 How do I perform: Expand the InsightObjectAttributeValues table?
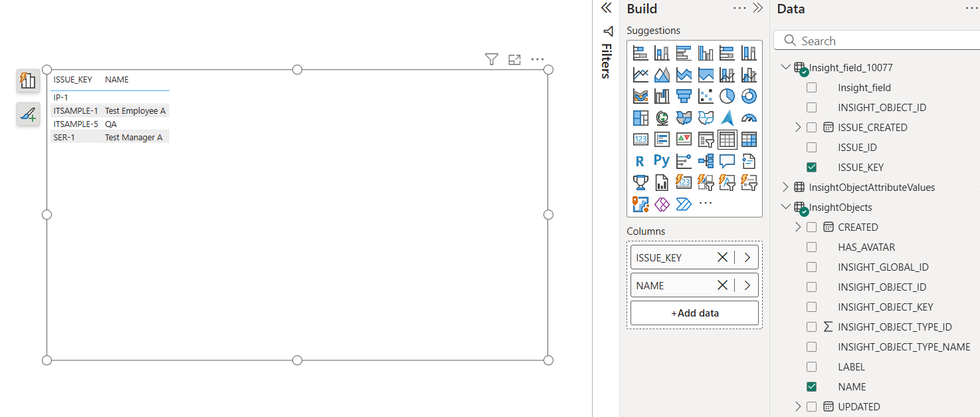click(785, 188)
